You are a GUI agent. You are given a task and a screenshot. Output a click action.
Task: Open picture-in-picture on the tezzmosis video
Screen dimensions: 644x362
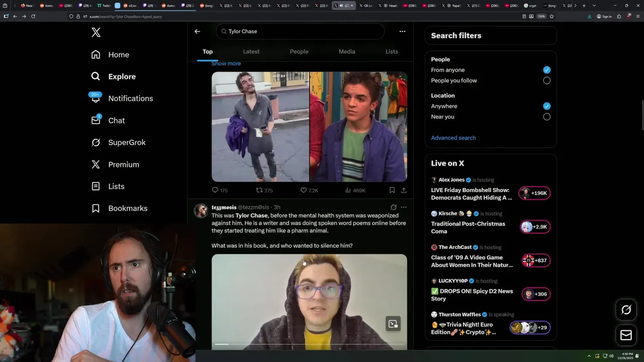pos(393,324)
